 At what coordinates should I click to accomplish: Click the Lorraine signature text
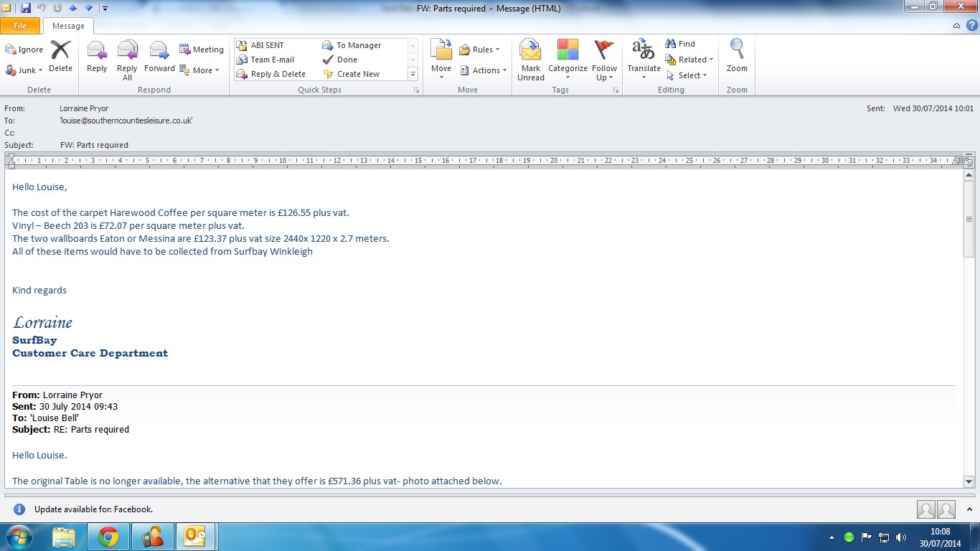click(43, 322)
